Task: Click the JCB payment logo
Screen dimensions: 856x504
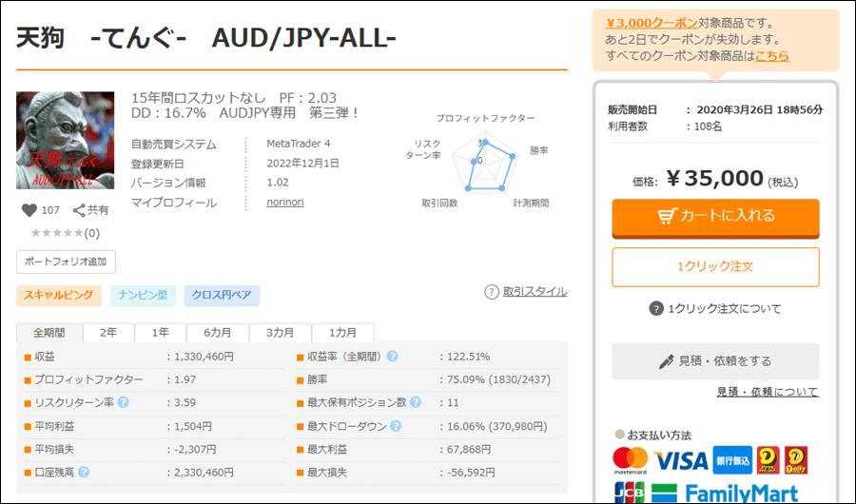Action: [x=630, y=493]
